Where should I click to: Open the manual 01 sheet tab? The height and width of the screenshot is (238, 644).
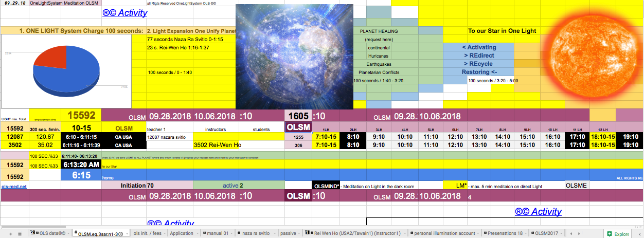click(217, 233)
